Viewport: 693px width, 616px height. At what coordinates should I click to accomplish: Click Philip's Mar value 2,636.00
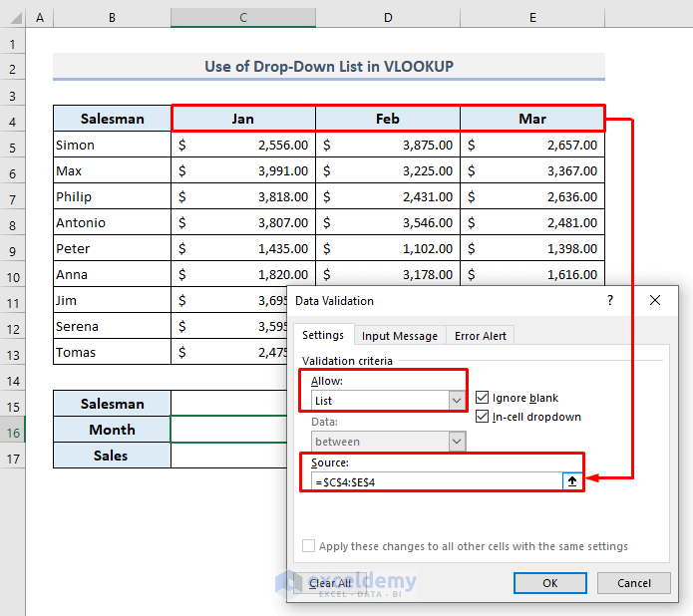point(532,196)
